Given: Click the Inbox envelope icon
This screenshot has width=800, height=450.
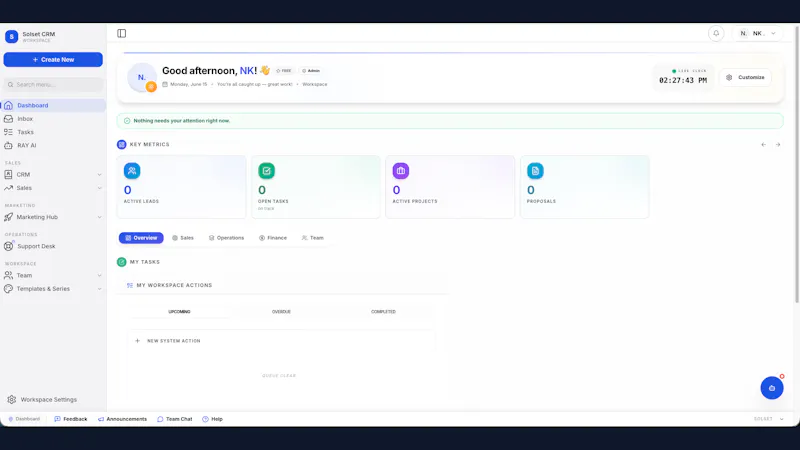Looking at the screenshot, I should point(9,119).
